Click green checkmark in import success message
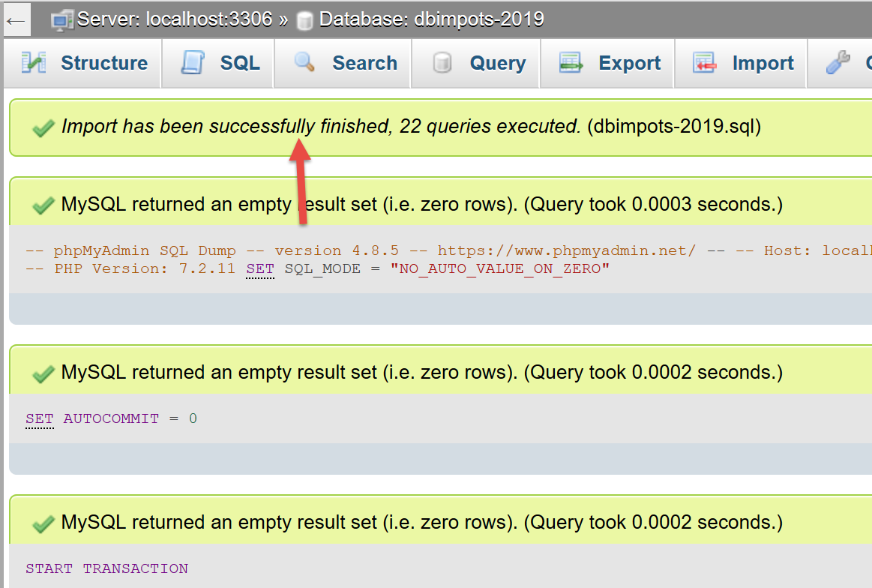 (43, 128)
